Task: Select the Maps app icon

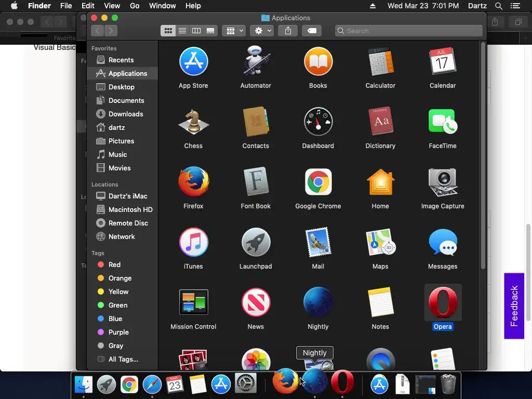Action: [x=380, y=242]
